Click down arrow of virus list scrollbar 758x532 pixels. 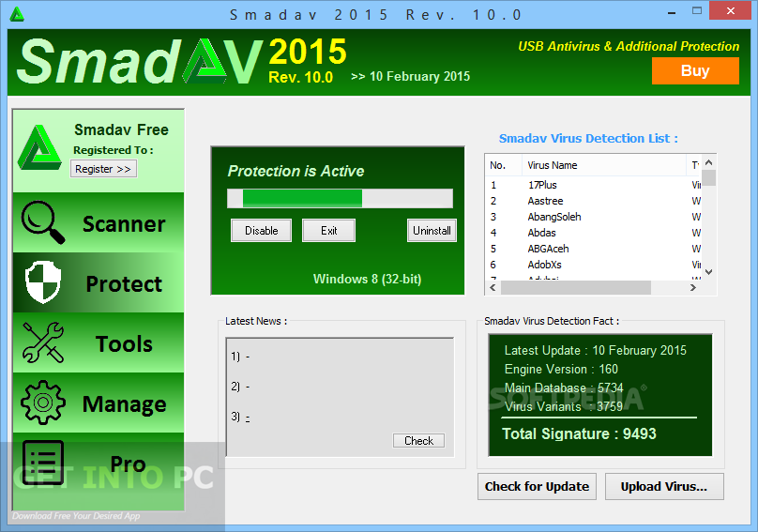tap(708, 272)
